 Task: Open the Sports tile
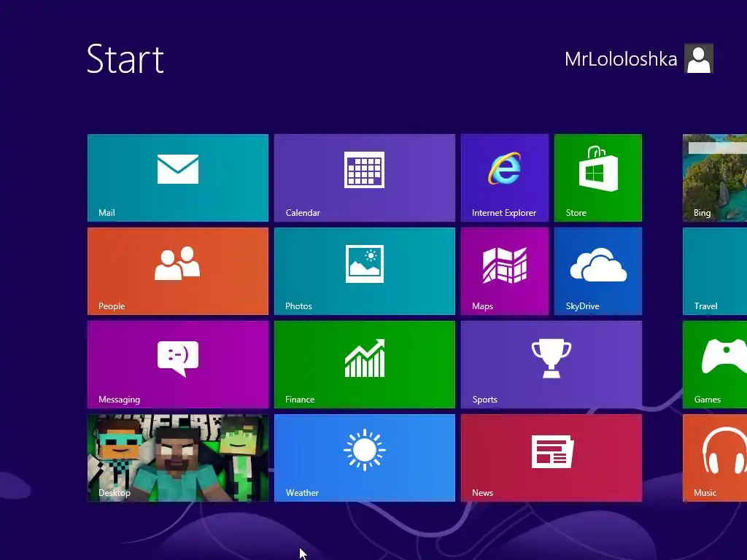pos(551,365)
